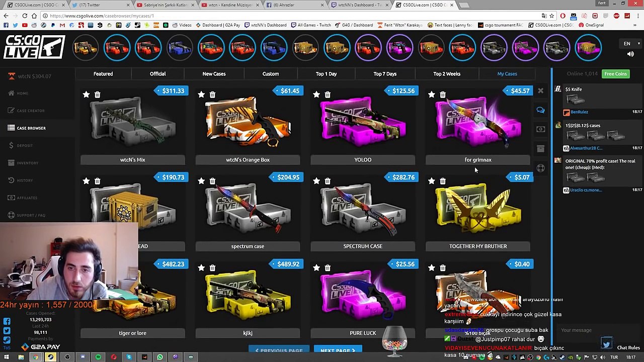Show Top 2 Weeks cases
644x362 pixels.
[447, 74]
